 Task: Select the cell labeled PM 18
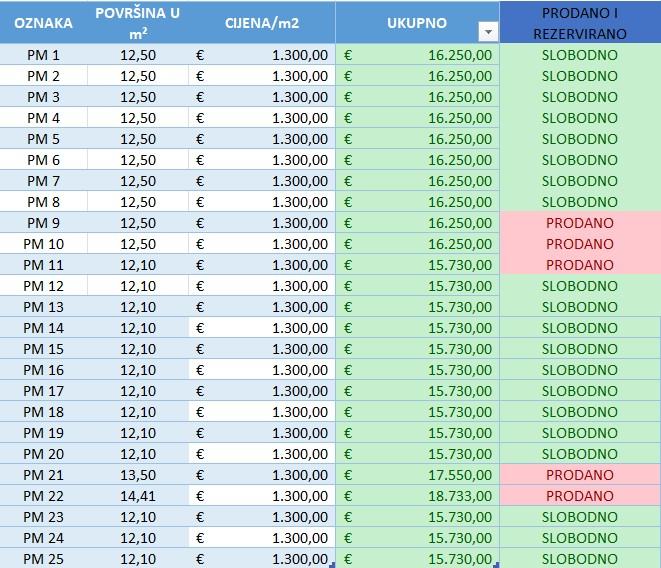pyautogui.click(x=43, y=412)
